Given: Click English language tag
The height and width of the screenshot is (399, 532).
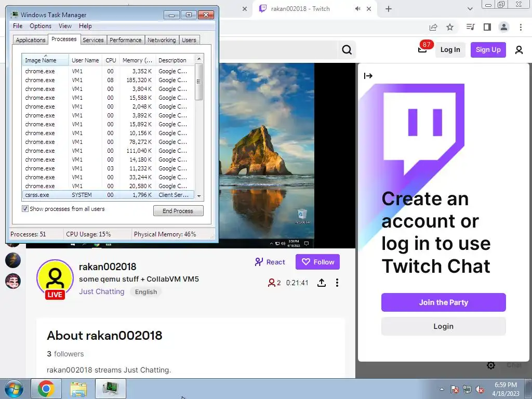Looking at the screenshot, I should point(146,292).
